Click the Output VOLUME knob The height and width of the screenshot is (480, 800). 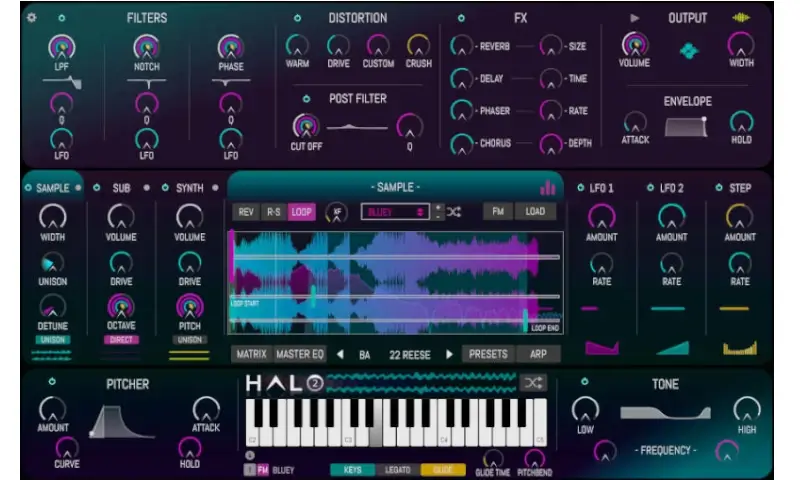click(634, 45)
